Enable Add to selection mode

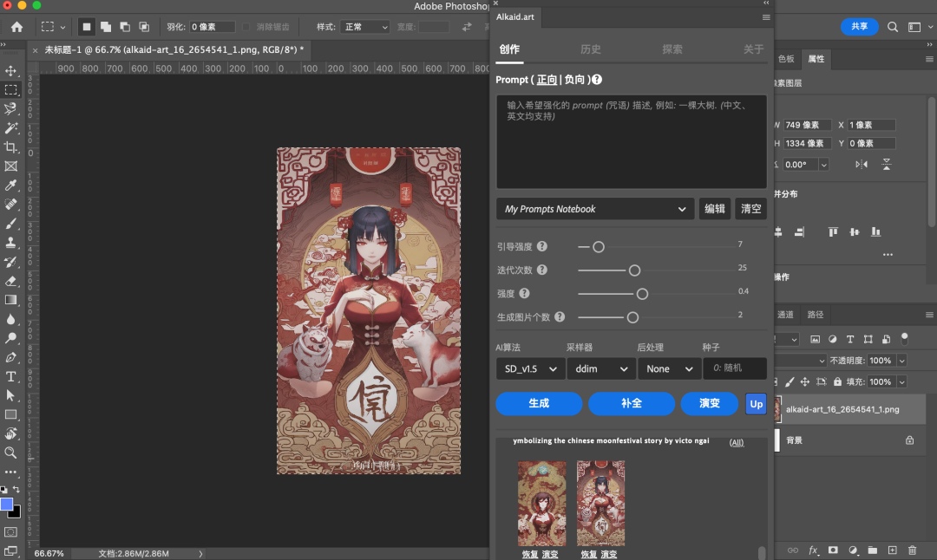click(106, 27)
